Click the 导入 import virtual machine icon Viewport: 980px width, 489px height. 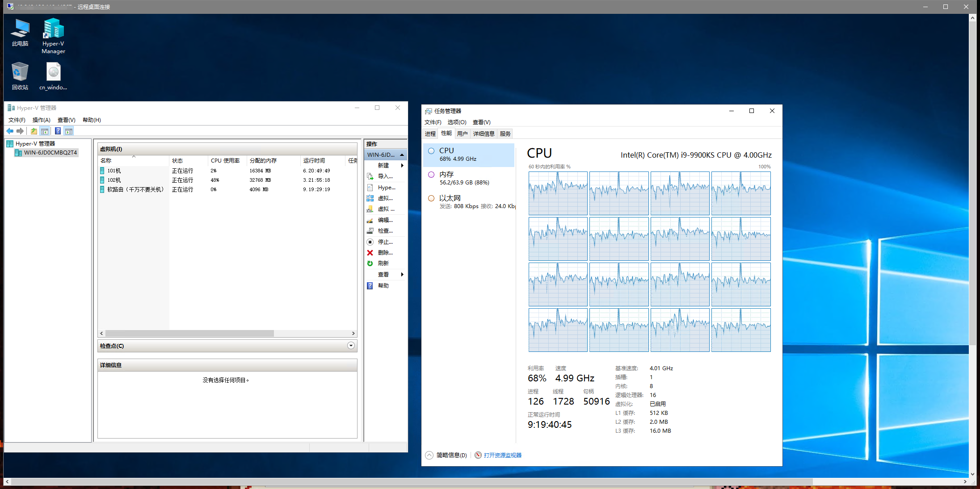click(x=370, y=176)
